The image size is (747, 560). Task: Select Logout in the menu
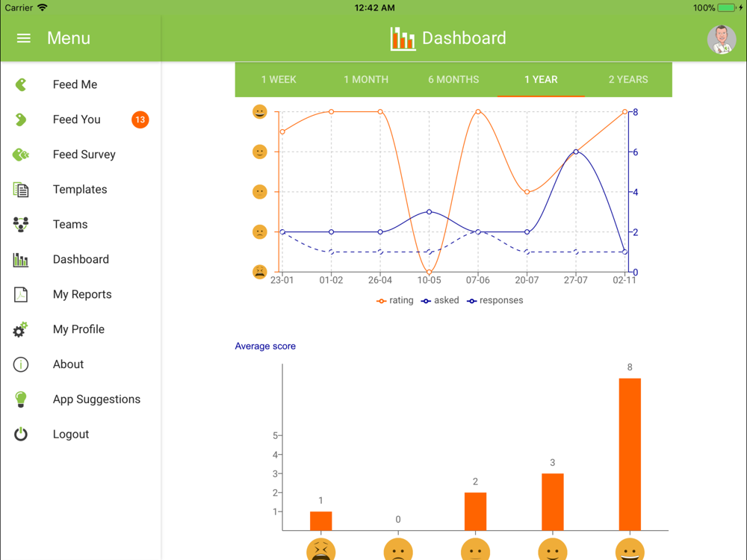click(x=81, y=435)
